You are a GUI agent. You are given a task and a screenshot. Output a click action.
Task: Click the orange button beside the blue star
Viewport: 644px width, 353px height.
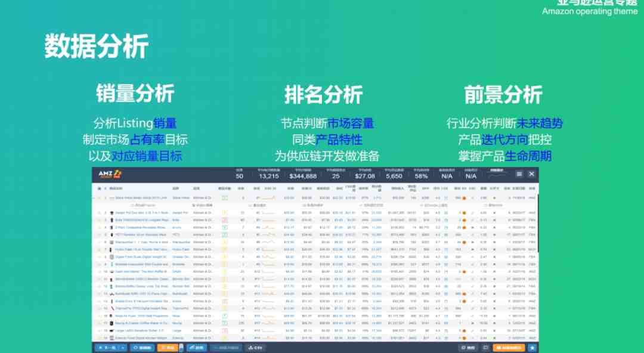pyautogui.click(x=509, y=348)
